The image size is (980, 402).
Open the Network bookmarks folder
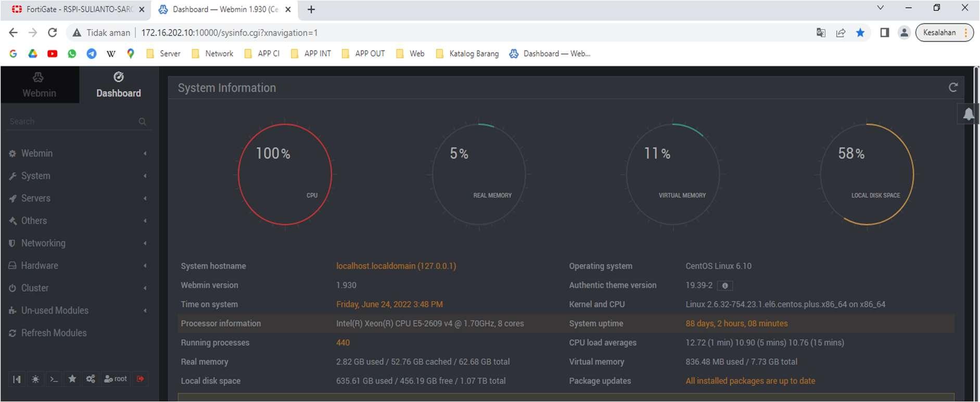pos(212,54)
